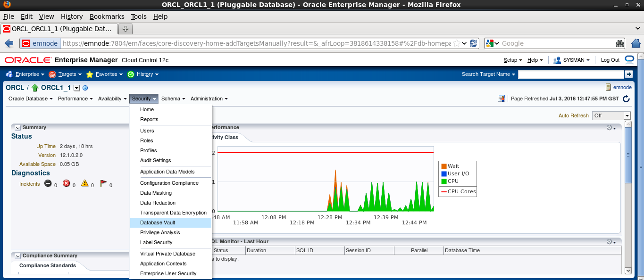Click the emnode host icon

[x=608, y=87]
